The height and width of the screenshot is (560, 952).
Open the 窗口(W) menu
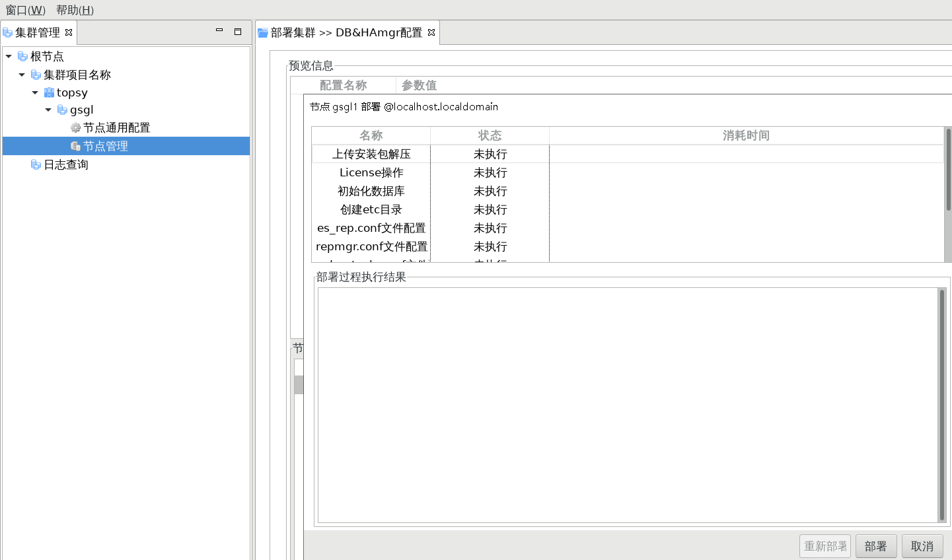click(25, 10)
